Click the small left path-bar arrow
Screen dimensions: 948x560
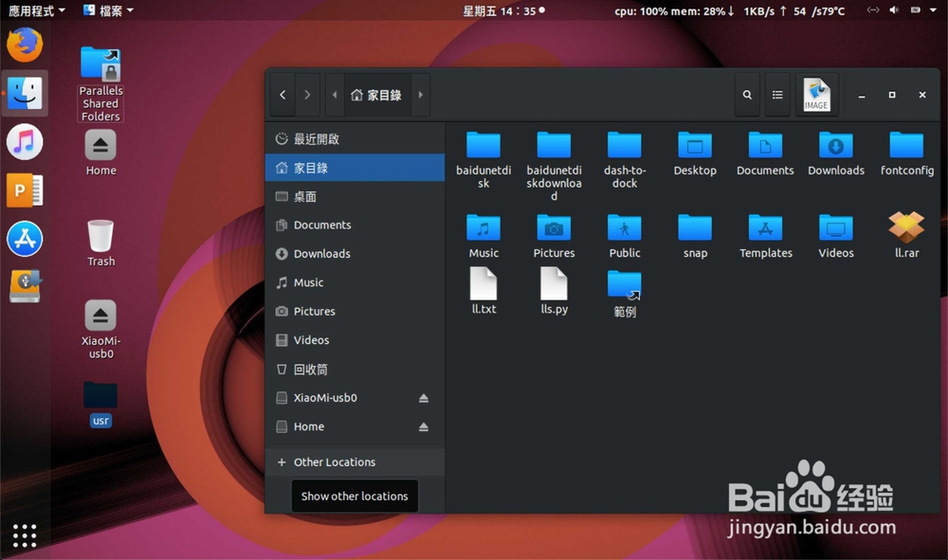coord(335,95)
